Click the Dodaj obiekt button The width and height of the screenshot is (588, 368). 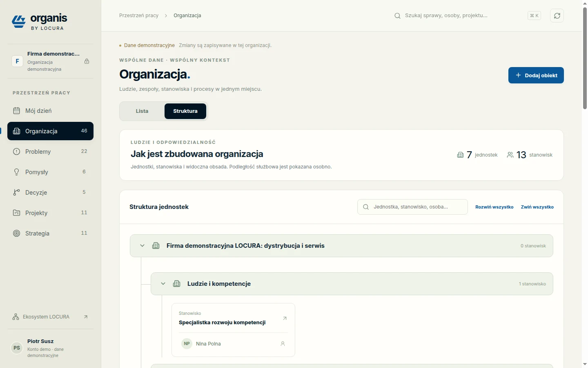536,75
